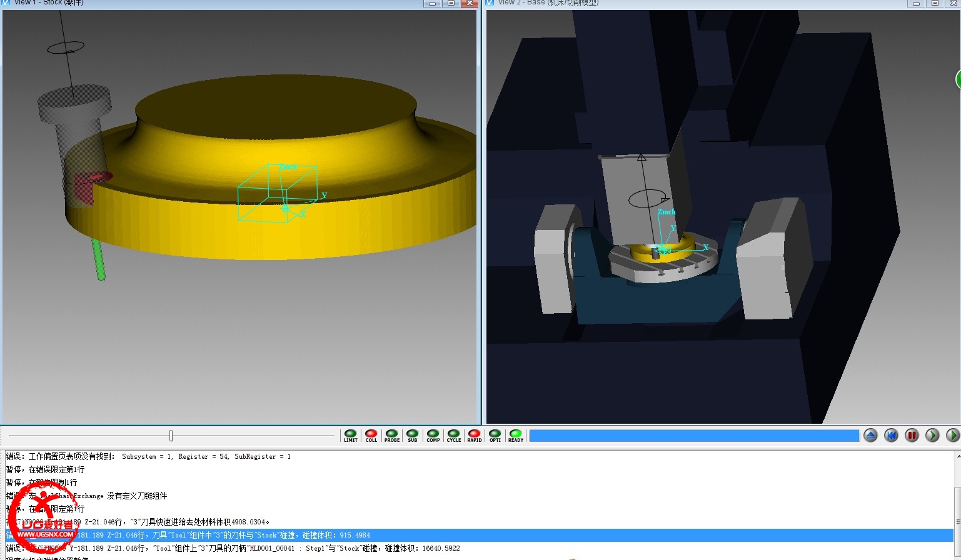Select the log line about Subsystem = 1, Register = 54
Screen dimensions: 961x560
480,456
